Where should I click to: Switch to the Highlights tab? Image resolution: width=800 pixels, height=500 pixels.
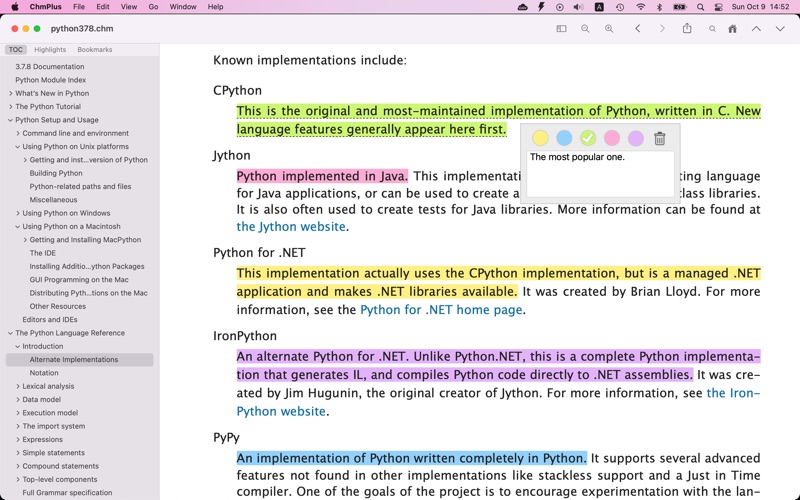[x=50, y=49]
